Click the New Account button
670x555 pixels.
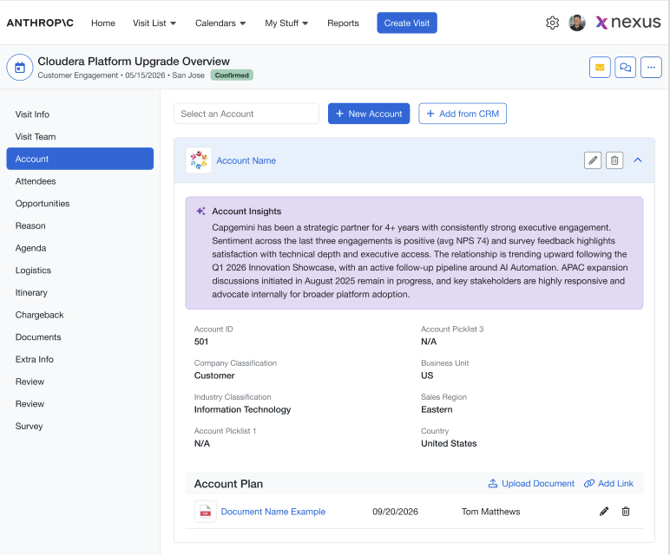click(x=369, y=114)
